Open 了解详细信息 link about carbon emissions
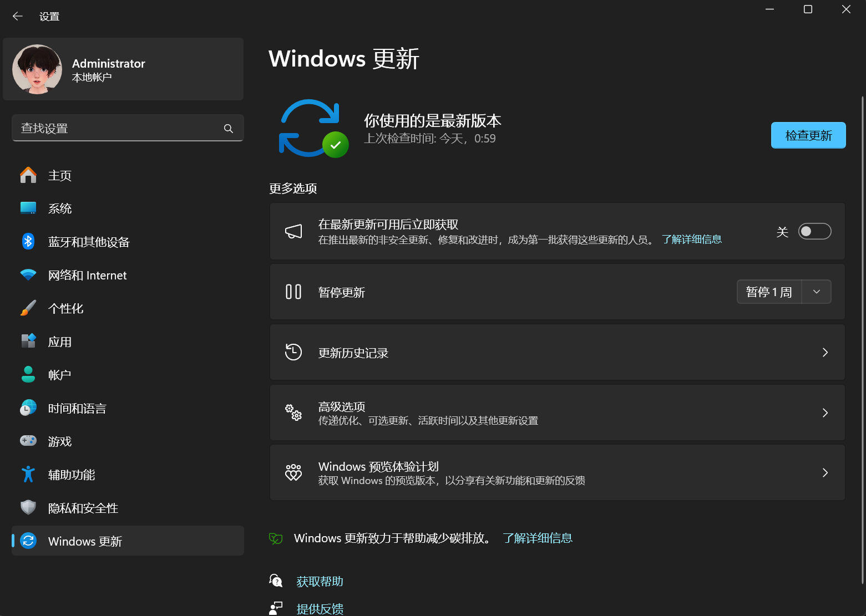866x616 pixels. click(x=538, y=538)
